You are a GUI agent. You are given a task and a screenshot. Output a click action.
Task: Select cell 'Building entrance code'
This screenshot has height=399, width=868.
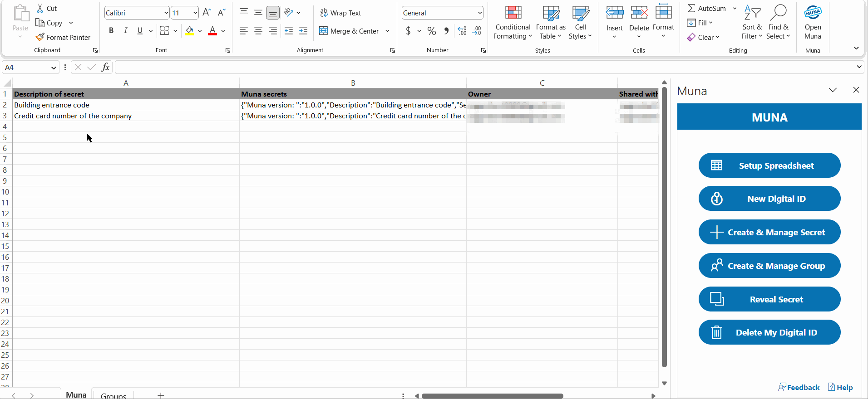point(126,105)
